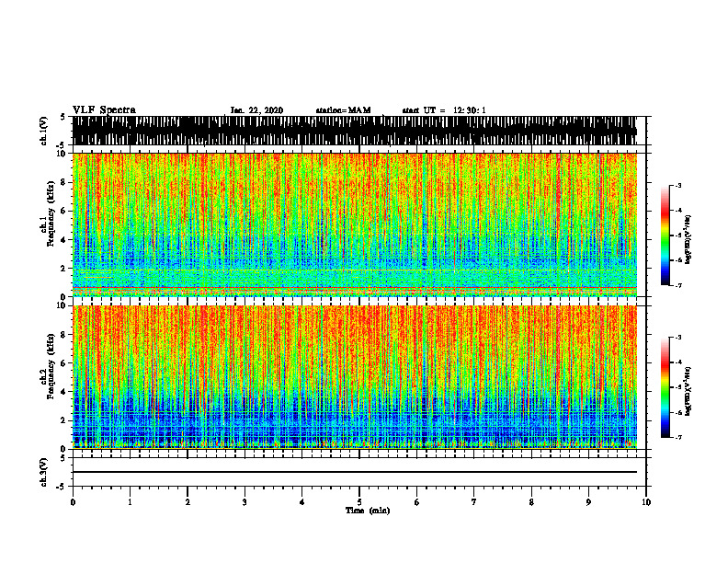Click the "VLF Spectra" title text
The image size is (728, 563).
(x=104, y=110)
